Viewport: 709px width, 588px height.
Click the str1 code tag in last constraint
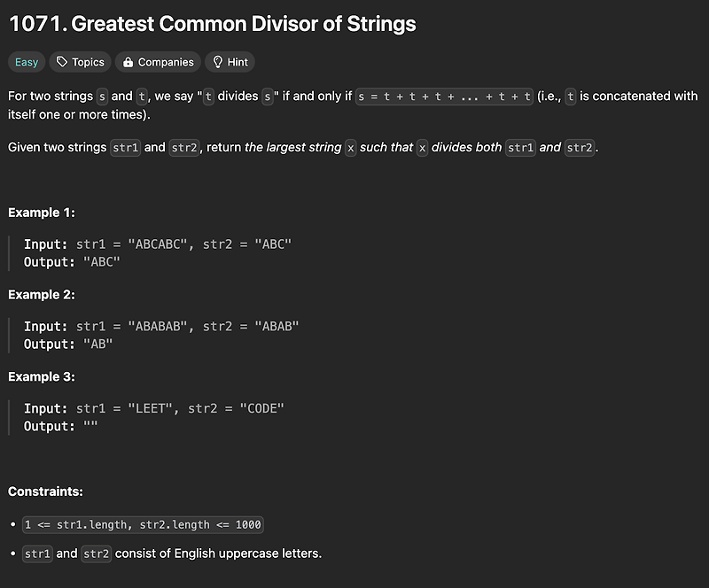pos(37,553)
